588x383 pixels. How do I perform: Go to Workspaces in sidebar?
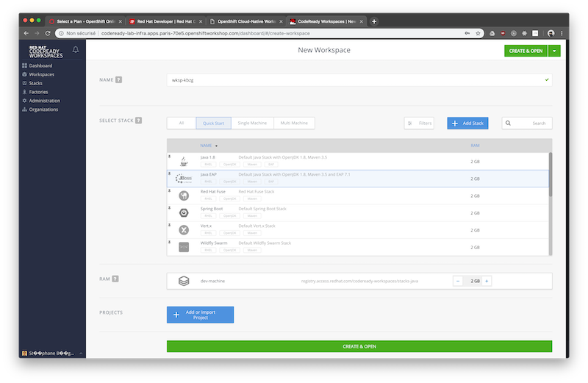(42, 74)
